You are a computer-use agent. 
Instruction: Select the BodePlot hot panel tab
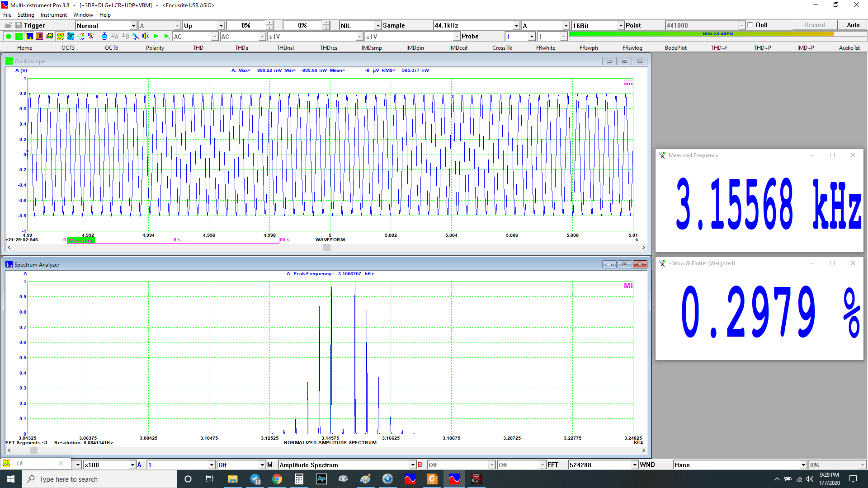tap(676, 48)
